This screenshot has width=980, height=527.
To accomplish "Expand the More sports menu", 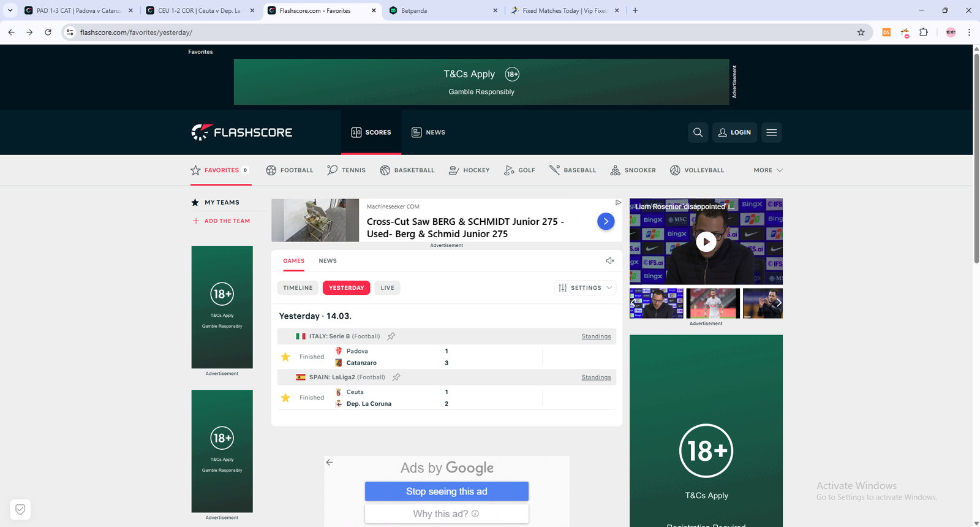I will pos(767,170).
